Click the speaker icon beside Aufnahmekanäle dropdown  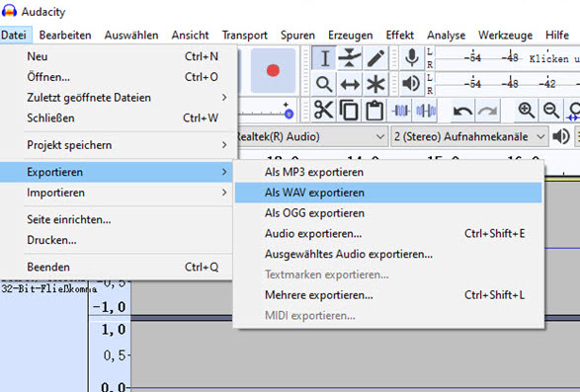tap(561, 137)
